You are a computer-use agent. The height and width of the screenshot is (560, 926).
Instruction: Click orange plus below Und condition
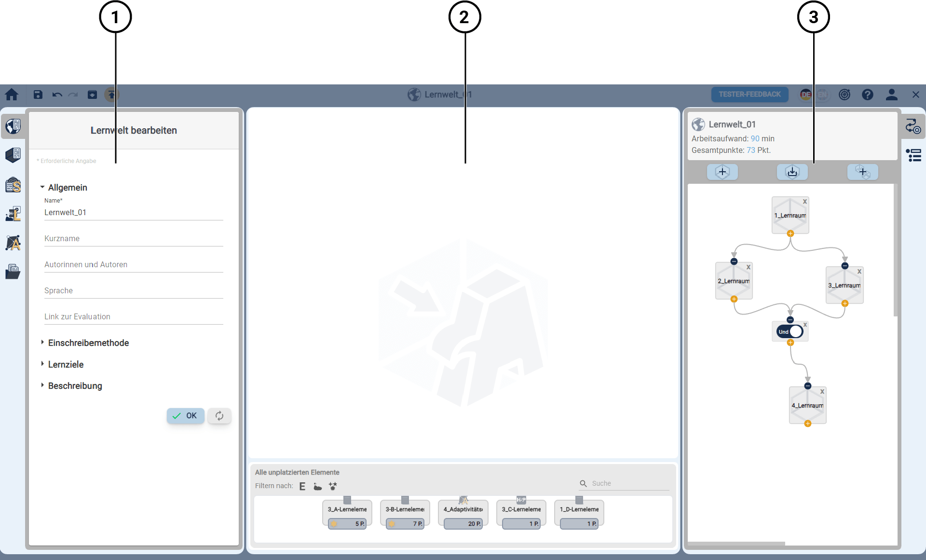click(x=790, y=342)
